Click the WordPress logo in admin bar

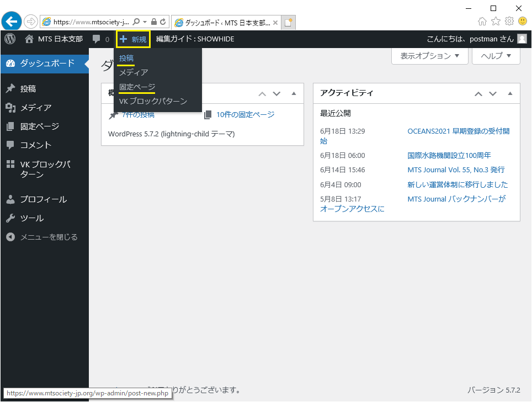10,39
